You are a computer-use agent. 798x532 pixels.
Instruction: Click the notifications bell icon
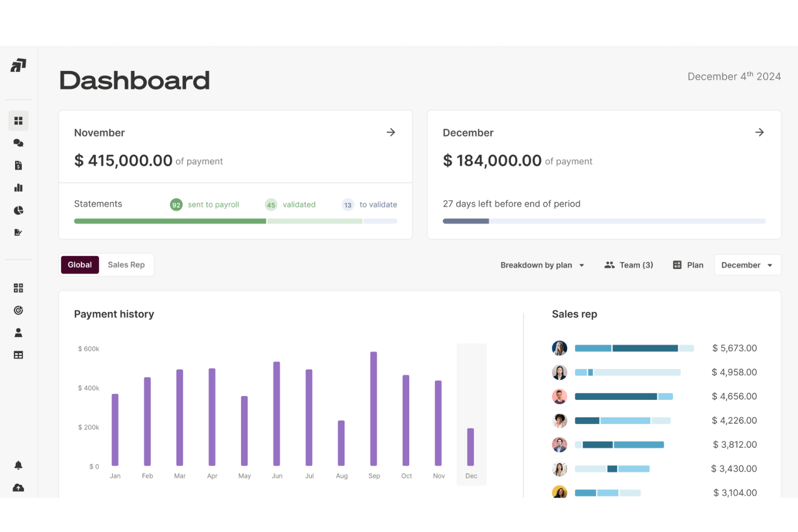(18, 465)
